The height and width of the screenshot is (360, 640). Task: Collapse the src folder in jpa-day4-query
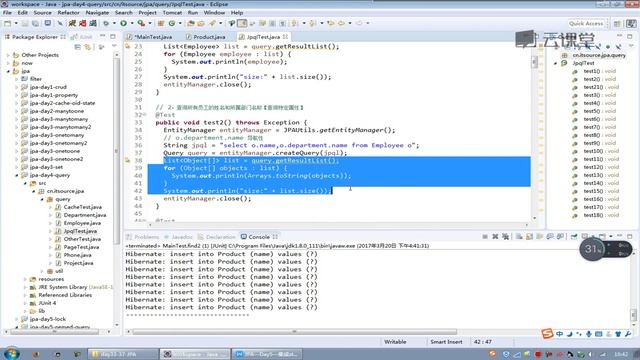pyautogui.click(x=25, y=183)
